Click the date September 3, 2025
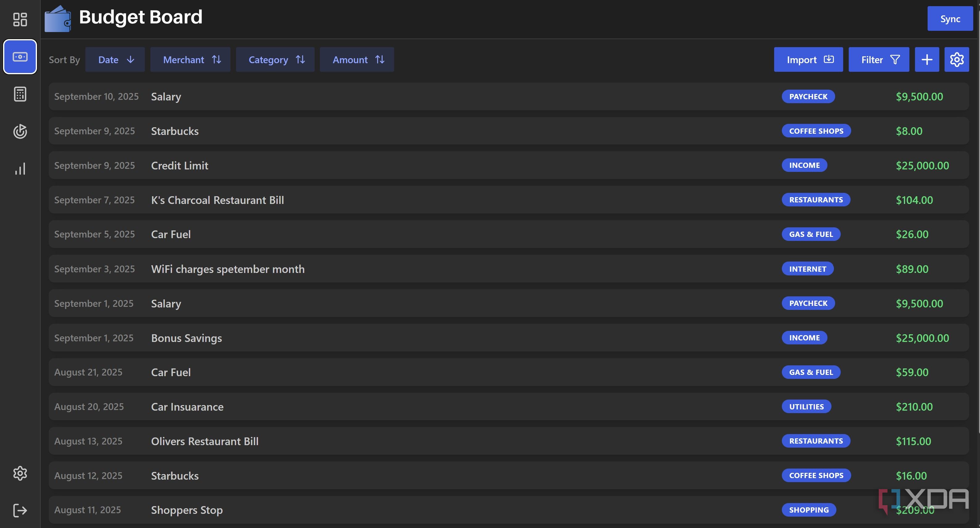The height and width of the screenshot is (528, 980). coord(94,269)
